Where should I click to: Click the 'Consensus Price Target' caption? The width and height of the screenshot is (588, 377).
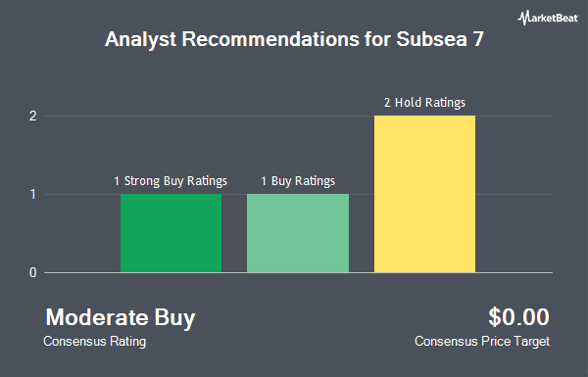coord(482,342)
